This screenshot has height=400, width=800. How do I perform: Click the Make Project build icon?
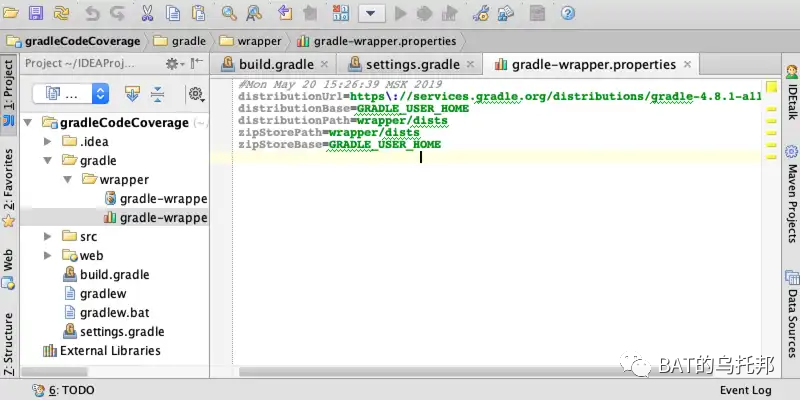tap(341, 13)
